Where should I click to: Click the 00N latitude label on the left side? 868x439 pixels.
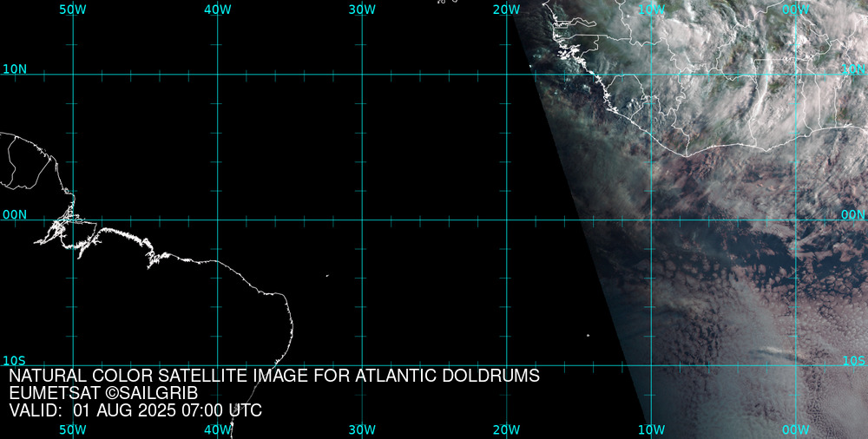[15, 215]
